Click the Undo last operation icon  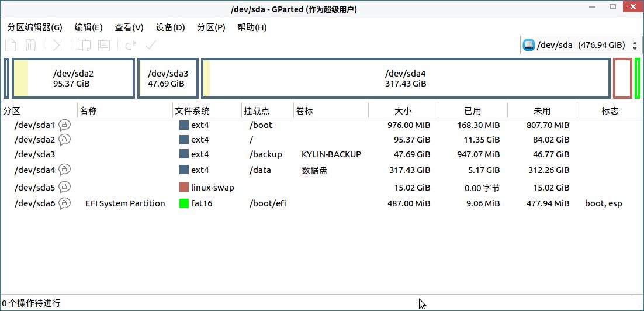[x=130, y=45]
